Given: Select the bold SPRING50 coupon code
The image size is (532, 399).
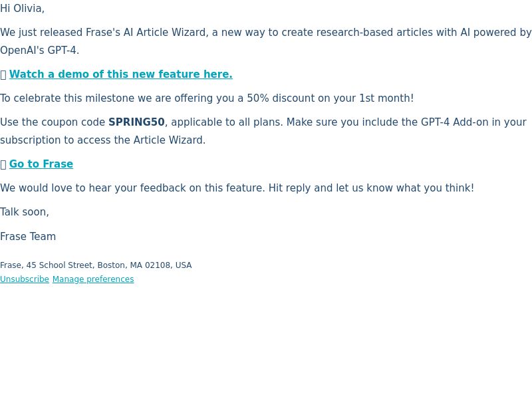Looking at the screenshot, I should pos(136,122).
